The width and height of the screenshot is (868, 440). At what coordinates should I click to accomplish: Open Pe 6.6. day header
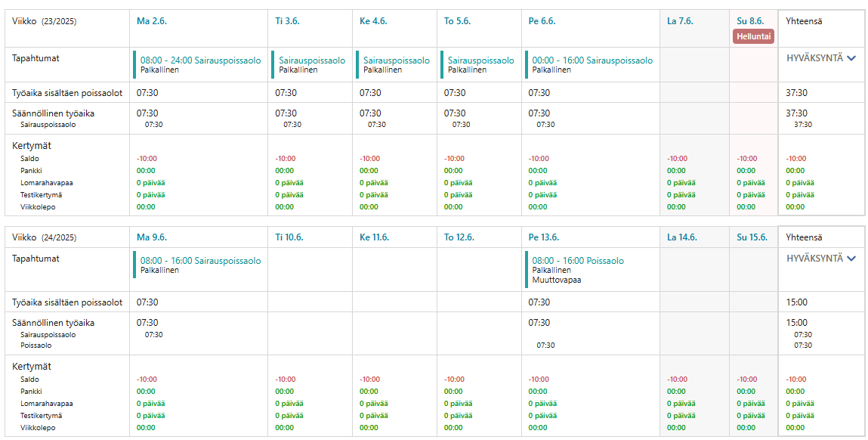pos(542,21)
